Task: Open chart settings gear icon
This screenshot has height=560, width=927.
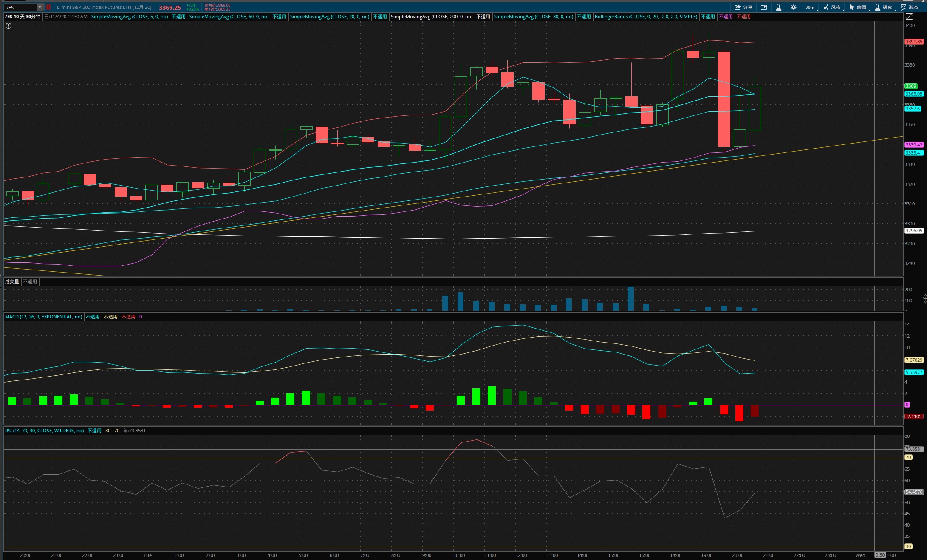Action: pyautogui.click(x=794, y=7)
